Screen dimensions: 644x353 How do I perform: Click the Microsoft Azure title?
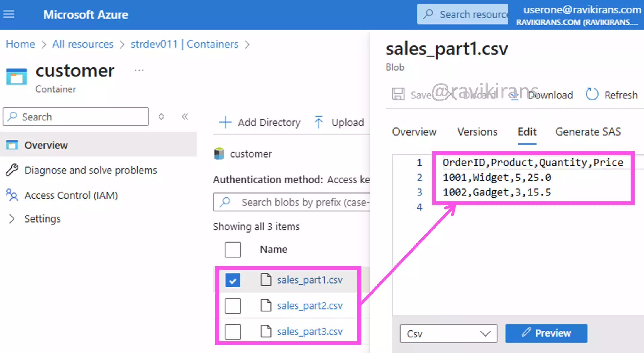(86, 14)
